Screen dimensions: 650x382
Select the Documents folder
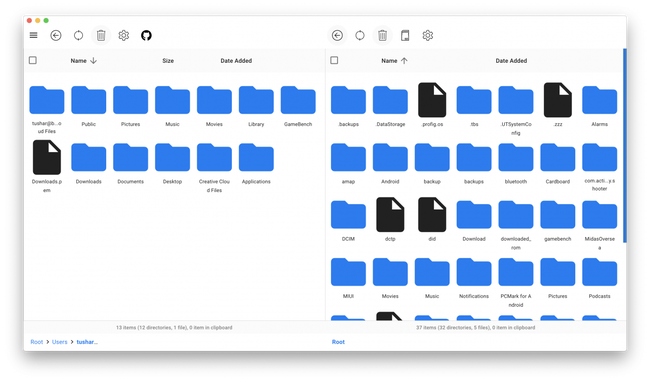pos(131,164)
